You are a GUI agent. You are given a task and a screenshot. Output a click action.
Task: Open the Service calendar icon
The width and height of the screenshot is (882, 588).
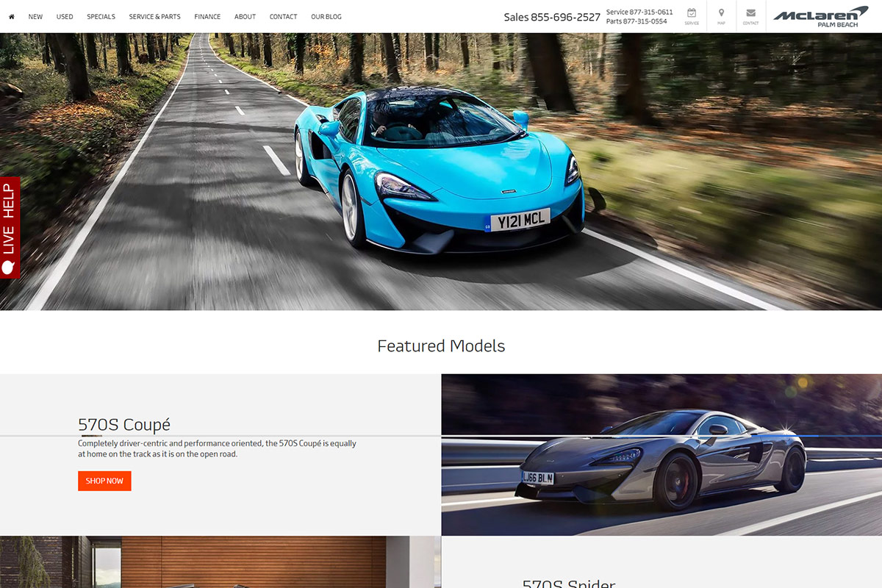692,16
